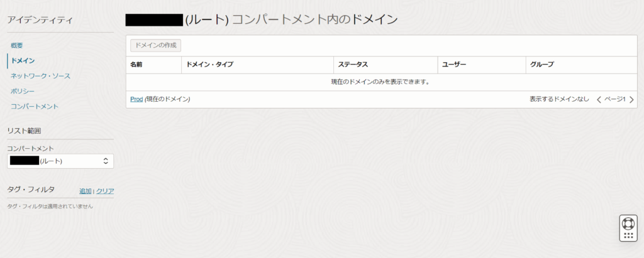Click the グループ column header

click(542, 65)
